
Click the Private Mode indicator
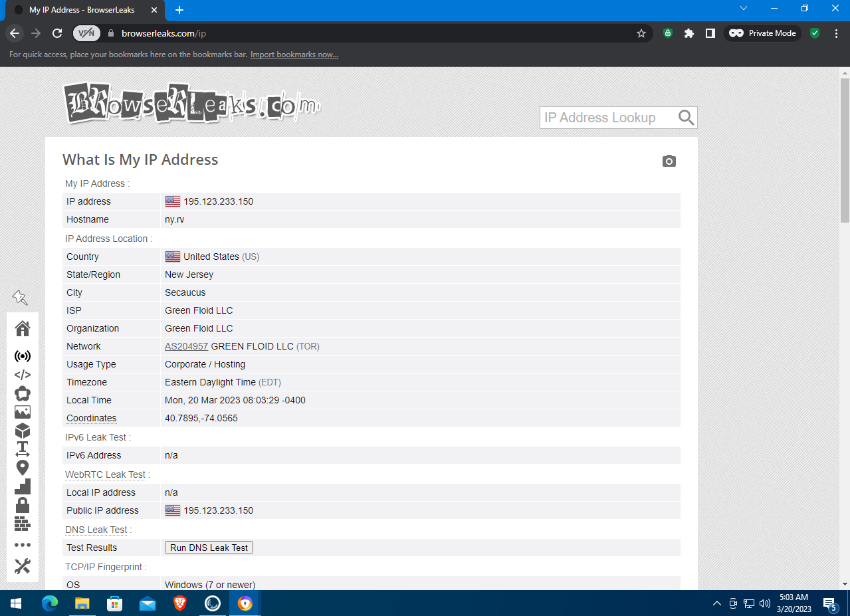(762, 33)
